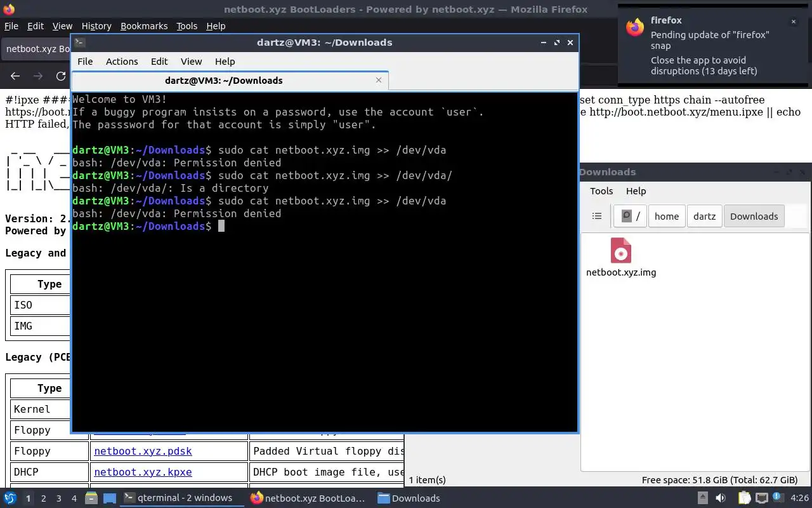812x508 pixels.
Task: Close the dartz@VM3 terminal tab
Action: (x=379, y=80)
